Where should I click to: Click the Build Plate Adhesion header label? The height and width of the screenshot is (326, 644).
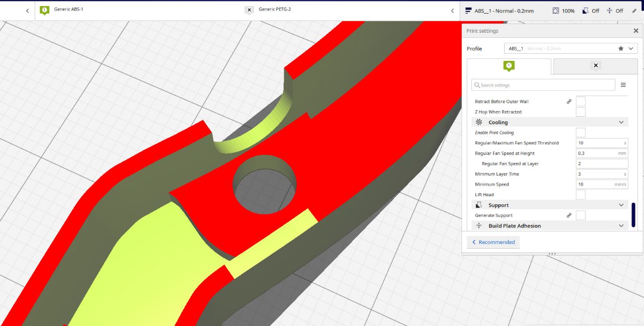coord(515,226)
